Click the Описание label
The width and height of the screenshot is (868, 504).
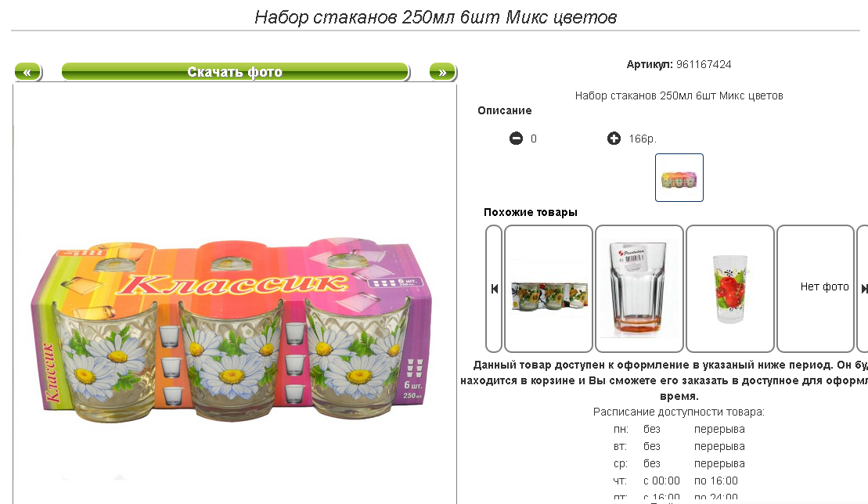pyautogui.click(x=504, y=110)
